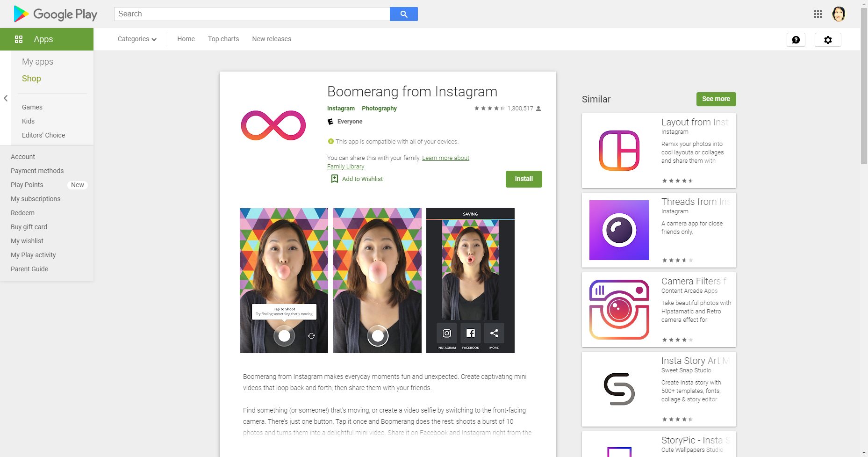Open My wishlist

[x=27, y=241]
